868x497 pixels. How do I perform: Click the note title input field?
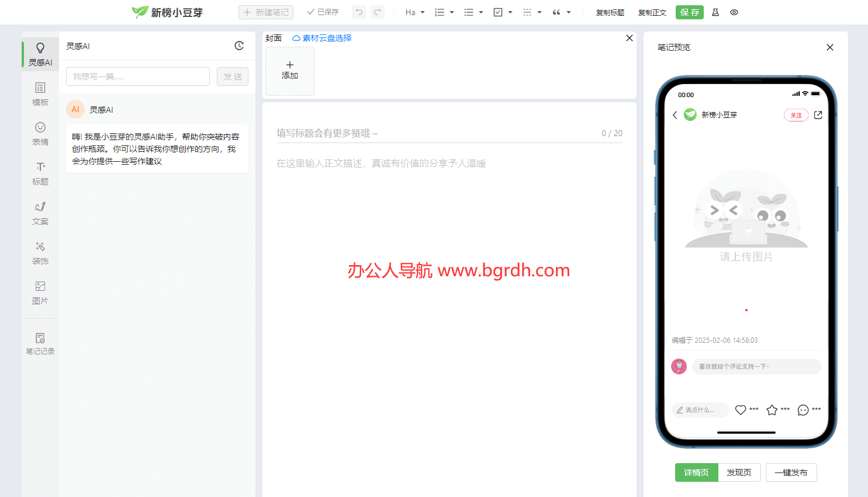409,133
